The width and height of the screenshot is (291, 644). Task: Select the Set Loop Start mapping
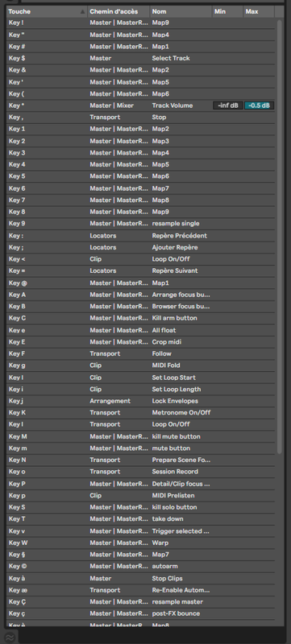click(x=173, y=378)
